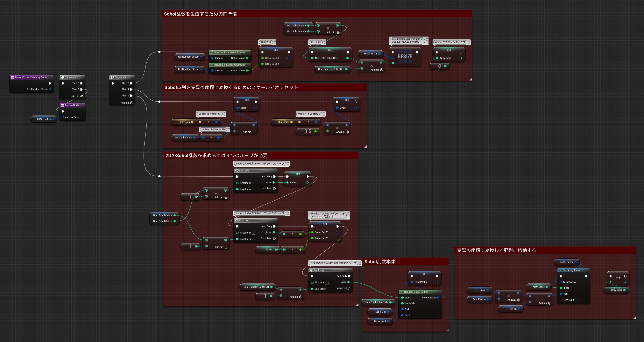
Task: Select the Offset variable node near Sobol Value
Action: click(x=511, y=309)
